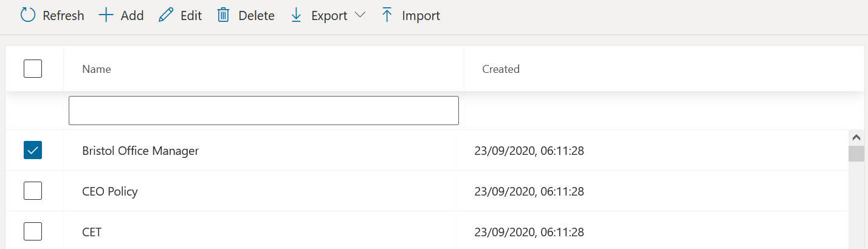
Task: Select the CET policy name
Action: coord(92,232)
